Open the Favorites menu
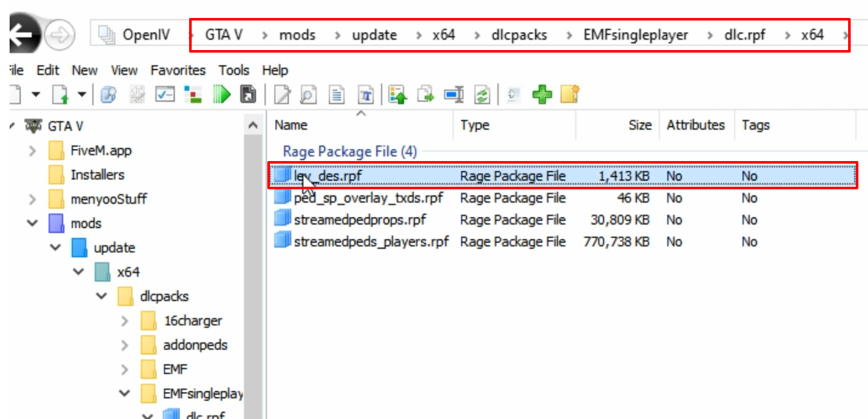The width and height of the screenshot is (868, 419). click(x=178, y=70)
